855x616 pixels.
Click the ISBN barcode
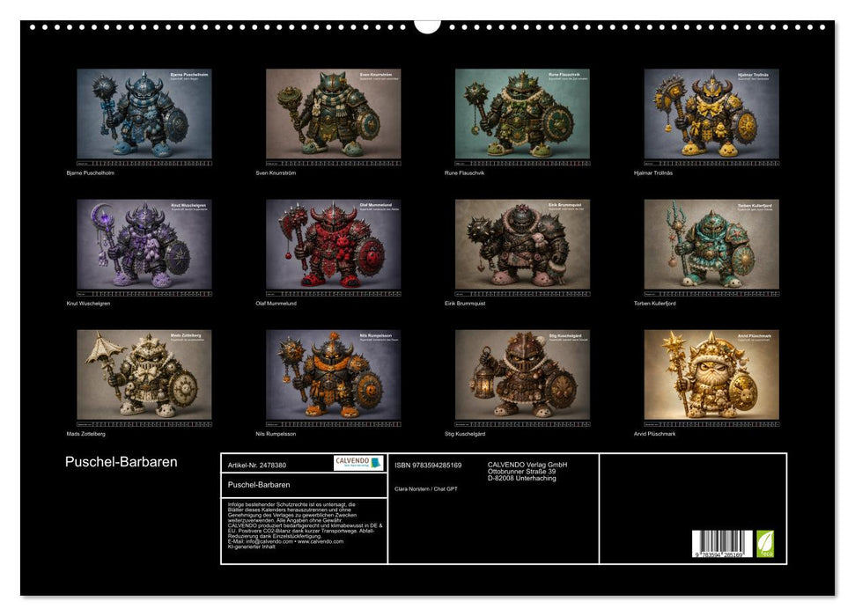pyautogui.click(x=723, y=544)
